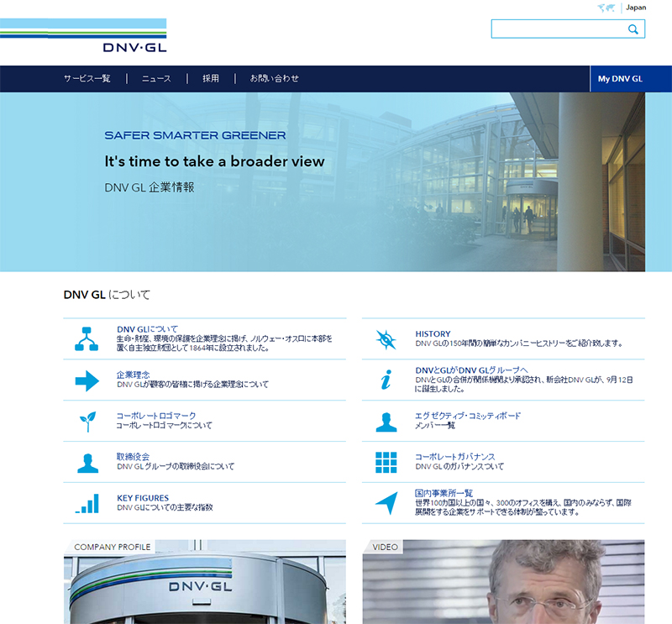Open the DNV GLについて link
Viewport: 672px width, 624px height.
point(148,329)
